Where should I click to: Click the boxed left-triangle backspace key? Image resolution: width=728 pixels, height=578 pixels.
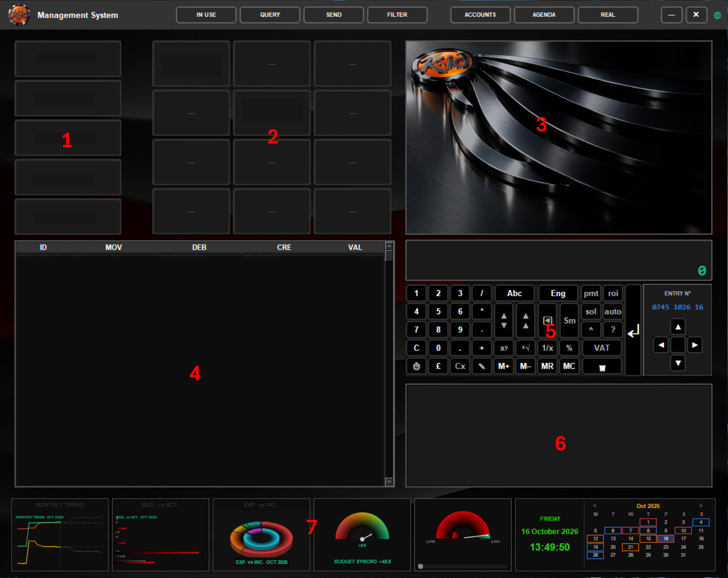(547, 320)
